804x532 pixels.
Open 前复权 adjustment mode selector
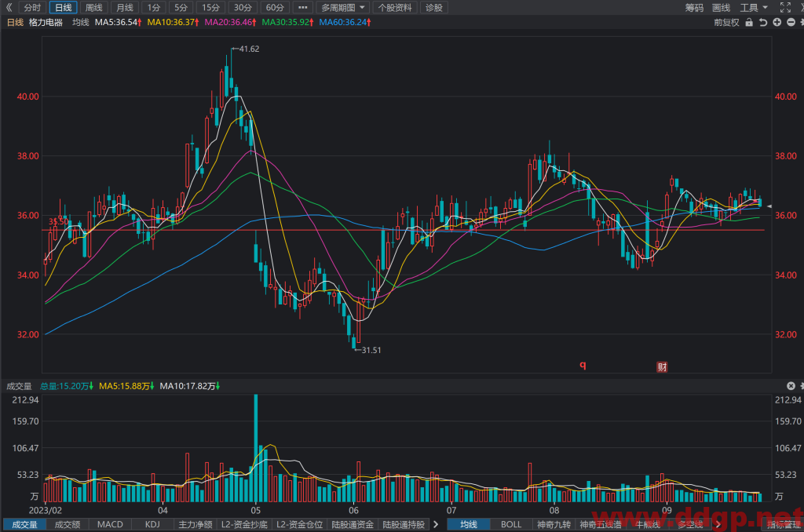(x=726, y=22)
